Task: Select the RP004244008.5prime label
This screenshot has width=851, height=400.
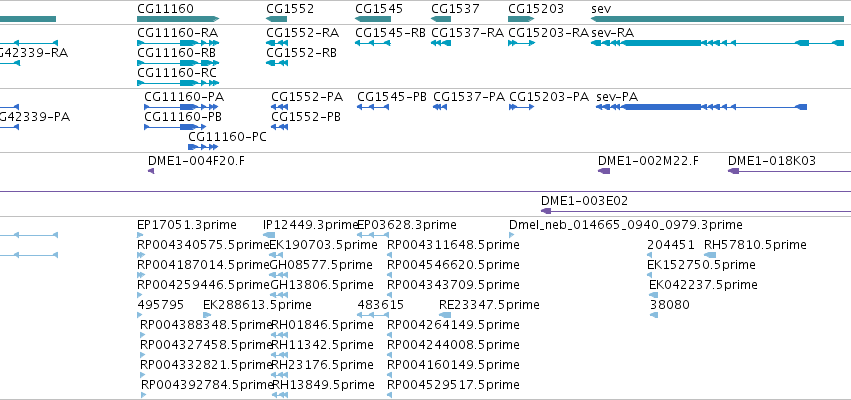Action: (x=453, y=345)
